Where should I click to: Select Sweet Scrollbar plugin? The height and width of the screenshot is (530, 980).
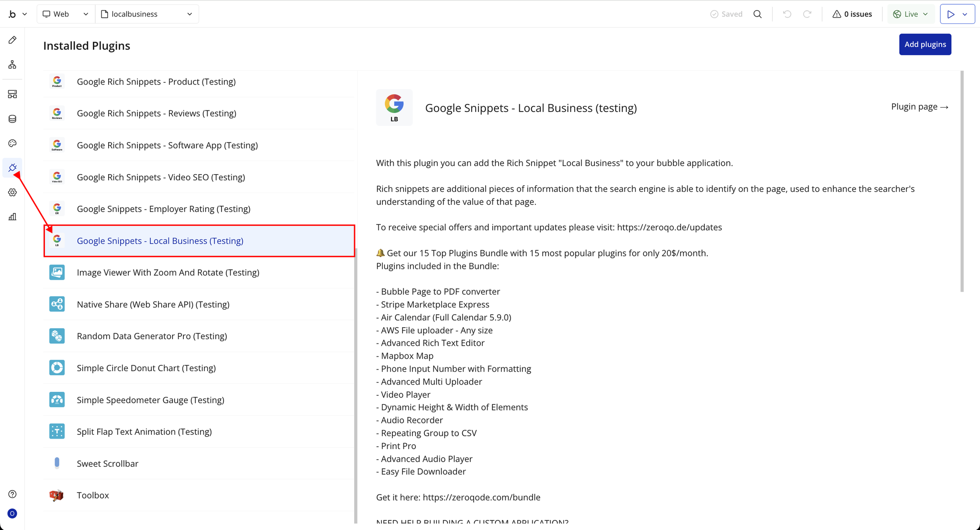pos(107,464)
